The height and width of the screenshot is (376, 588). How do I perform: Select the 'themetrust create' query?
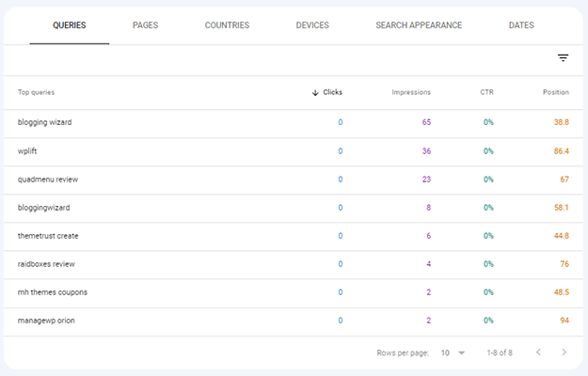click(x=48, y=236)
